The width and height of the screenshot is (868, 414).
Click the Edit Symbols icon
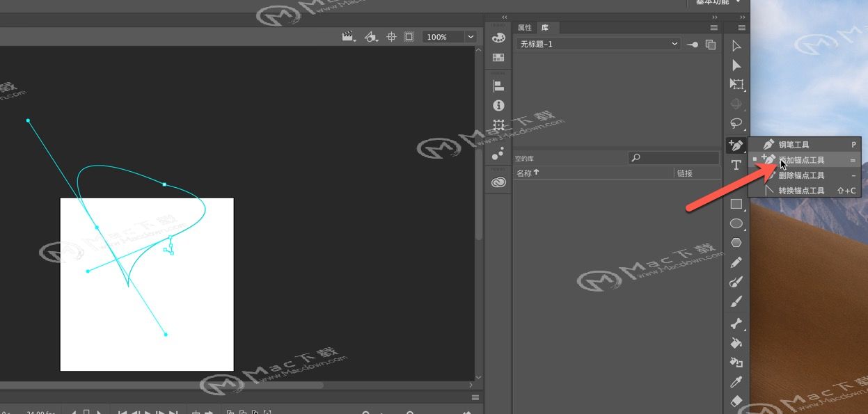(x=372, y=37)
